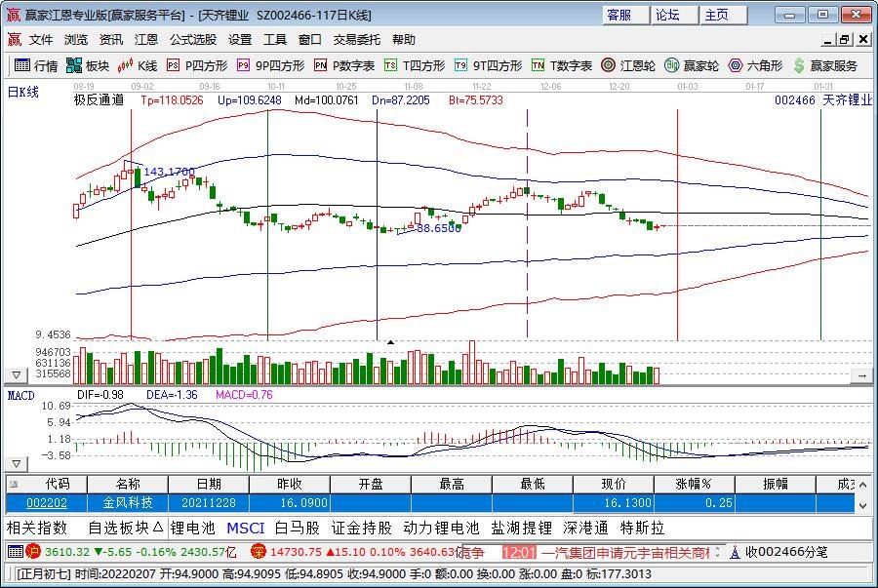Open the 9P四方形 tool
This screenshot has height=588, width=878.
tap(270, 65)
